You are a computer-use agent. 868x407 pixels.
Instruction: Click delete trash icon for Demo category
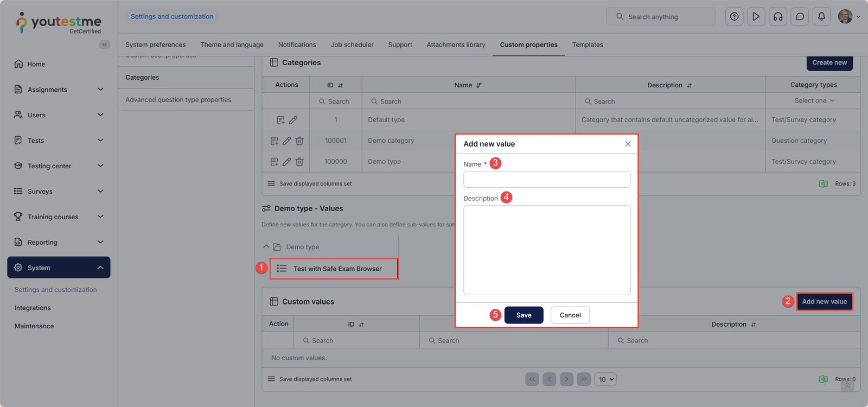point(299,141)
